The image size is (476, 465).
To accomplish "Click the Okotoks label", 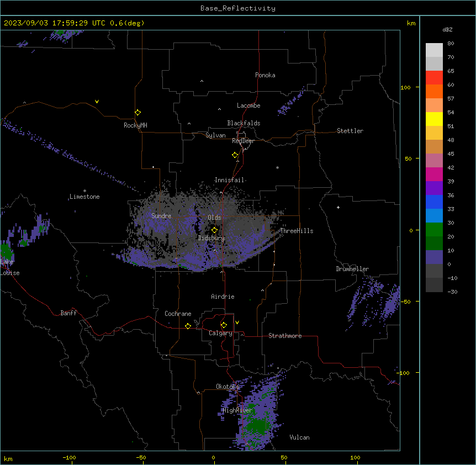I will [x=228, y=387].
